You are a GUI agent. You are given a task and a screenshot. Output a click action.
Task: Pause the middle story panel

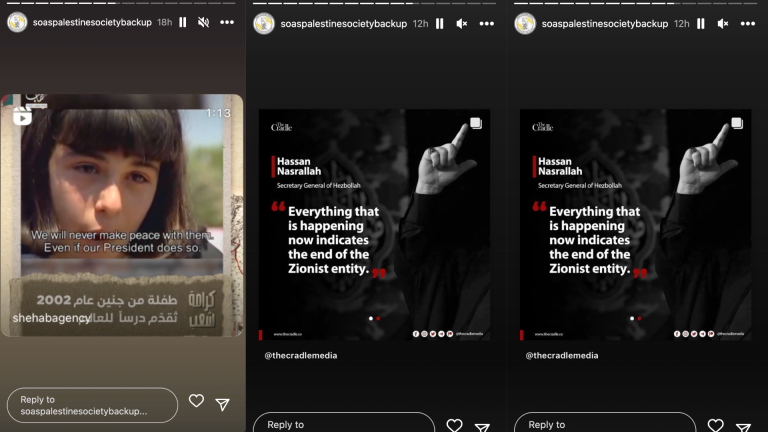coord(440,23)
